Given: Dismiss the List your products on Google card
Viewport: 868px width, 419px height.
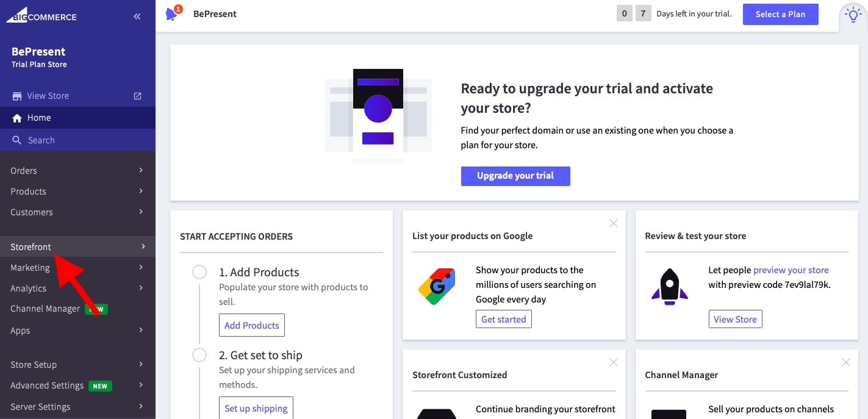Looking at the screenshot, I should (x=613, y=224).
